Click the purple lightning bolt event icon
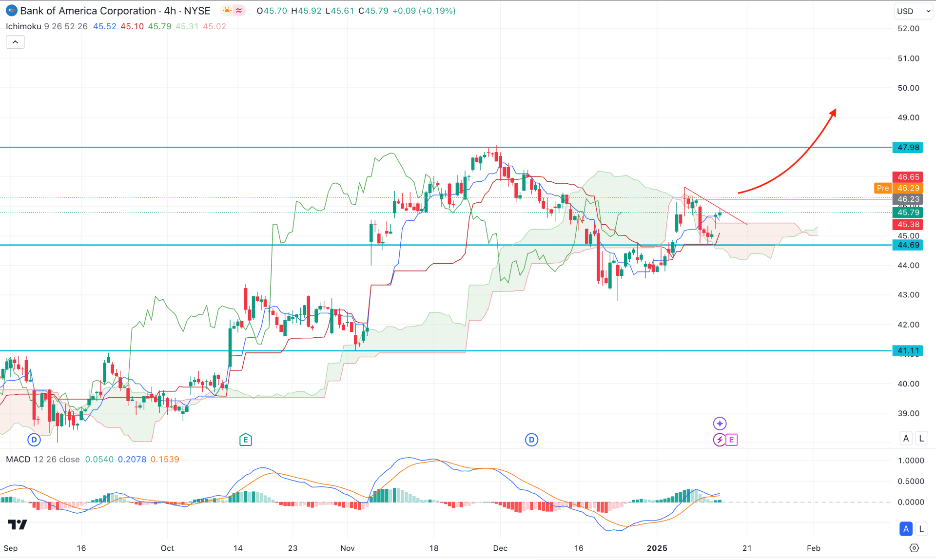 pos(719,440)
